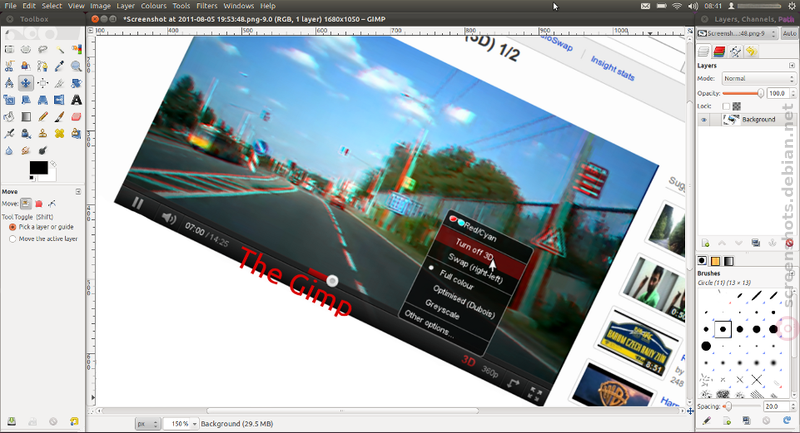Open the Move tool options menu arrow
This screenshot has height=433, width=800.
[78, 192]
